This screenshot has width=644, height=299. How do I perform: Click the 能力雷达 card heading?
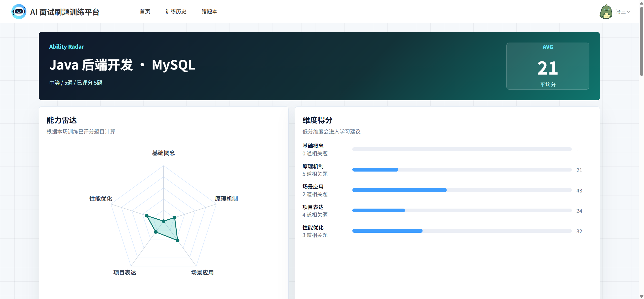(x=62, y=120)
